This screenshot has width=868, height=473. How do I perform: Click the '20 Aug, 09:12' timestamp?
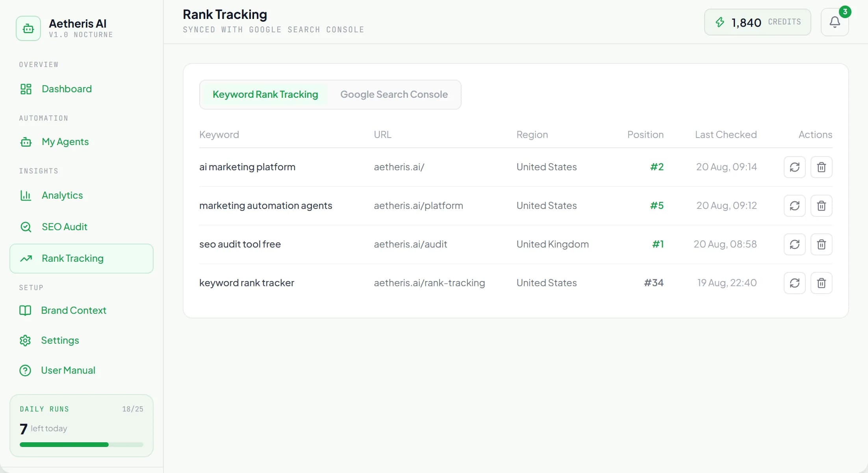[x=727, y=206]
